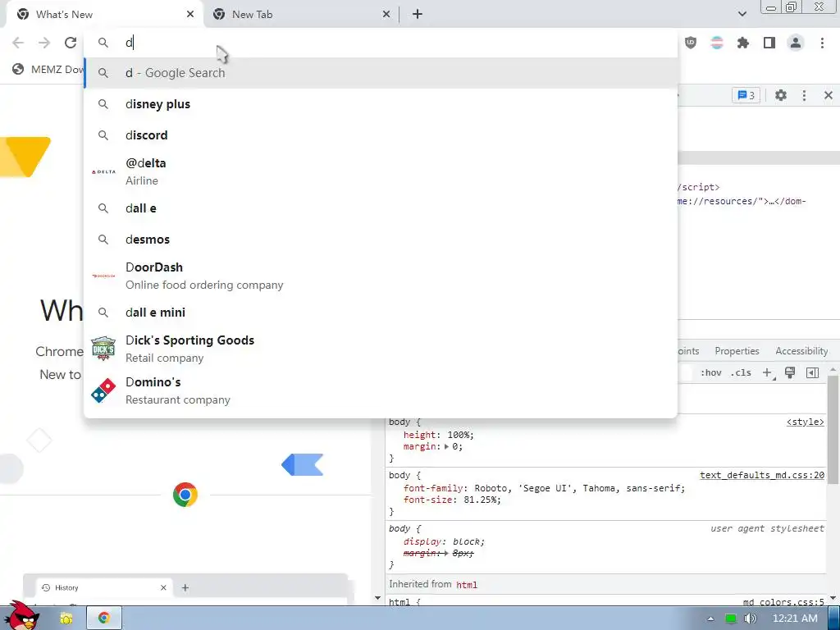Screen dimensions: 840x630
Task: Toggle rendering emulation paintbrush icon
Action: [x=790, y=373]
